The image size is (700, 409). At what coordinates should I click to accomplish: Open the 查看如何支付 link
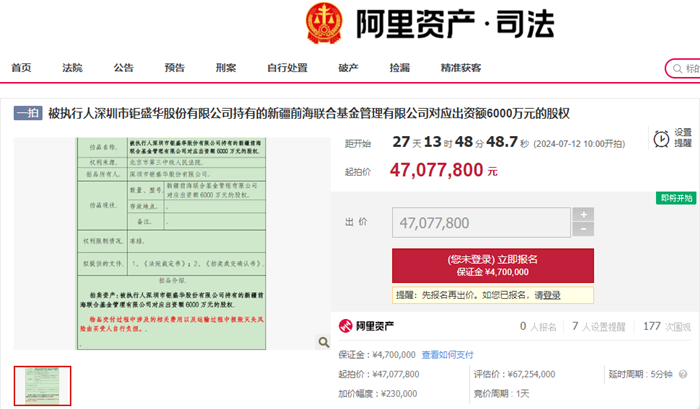coord(447,354)
